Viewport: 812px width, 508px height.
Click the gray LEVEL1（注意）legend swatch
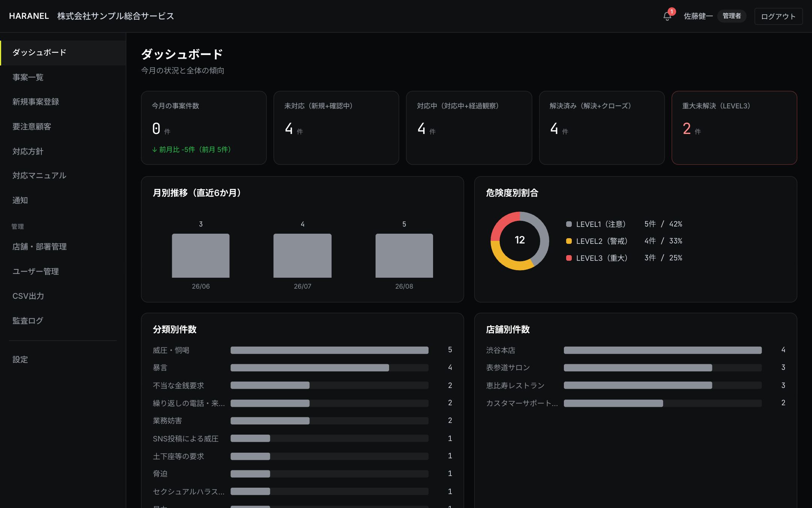569,224
